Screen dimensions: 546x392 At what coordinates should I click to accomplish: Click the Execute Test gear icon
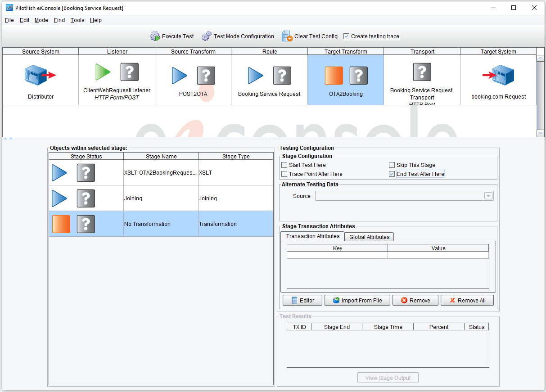(155, 36)
